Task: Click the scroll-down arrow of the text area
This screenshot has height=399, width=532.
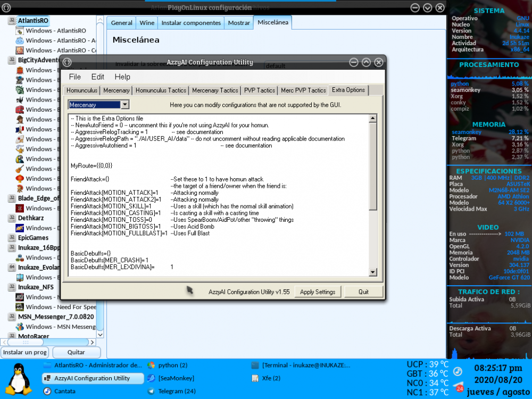Action: (x=373, y=272)
